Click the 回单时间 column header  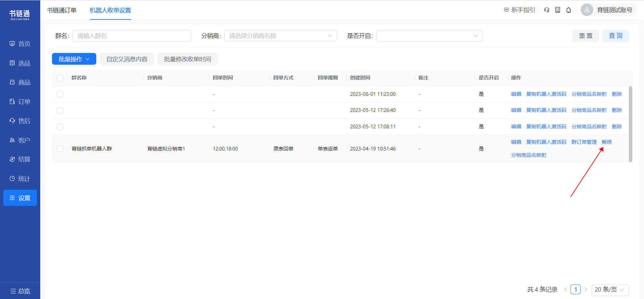223,78
